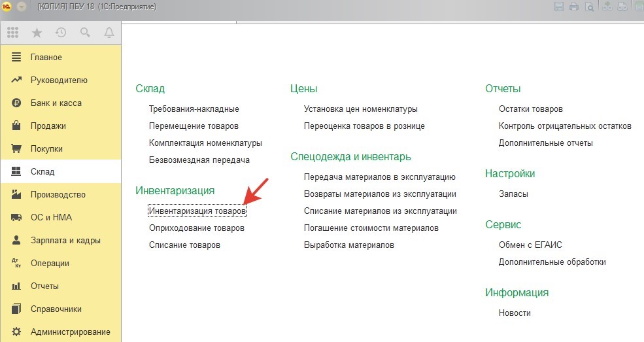Viewport: 644px width, 342px height.
Task: Click the magnifier search icon
Action: pos(85,32)
